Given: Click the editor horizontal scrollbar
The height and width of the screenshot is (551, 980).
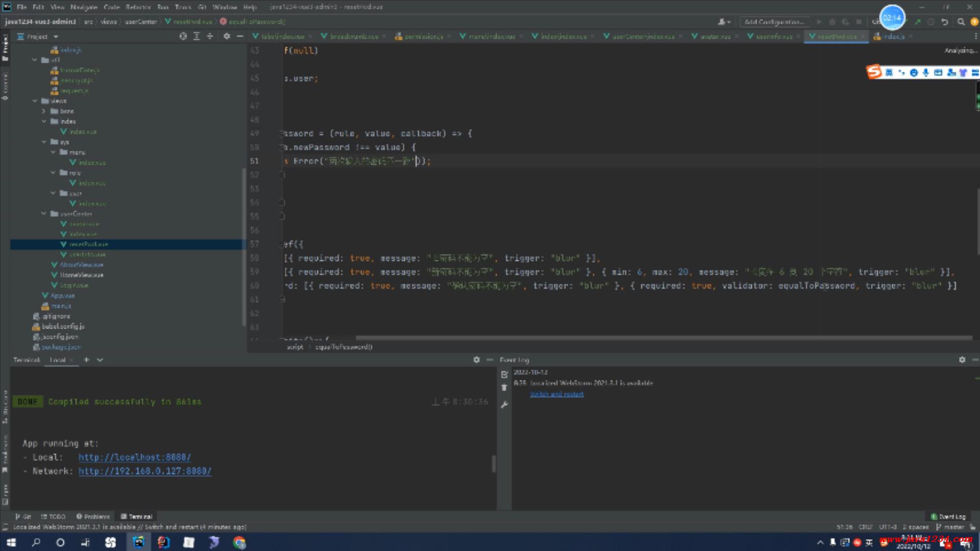Looking at the screenshot, I should [x=664, y=338].
